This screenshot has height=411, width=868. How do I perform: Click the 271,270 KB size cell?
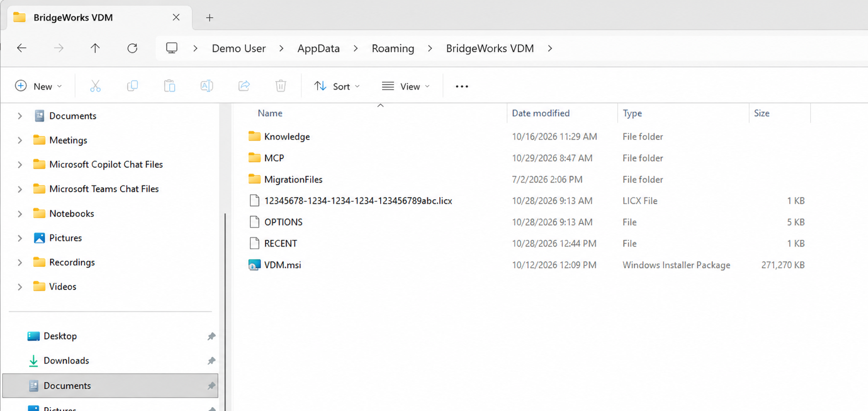point(783,265)
